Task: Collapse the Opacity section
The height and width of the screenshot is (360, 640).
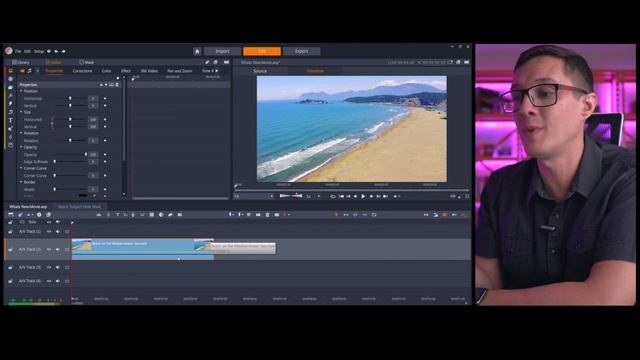Action: coord(21,147)
